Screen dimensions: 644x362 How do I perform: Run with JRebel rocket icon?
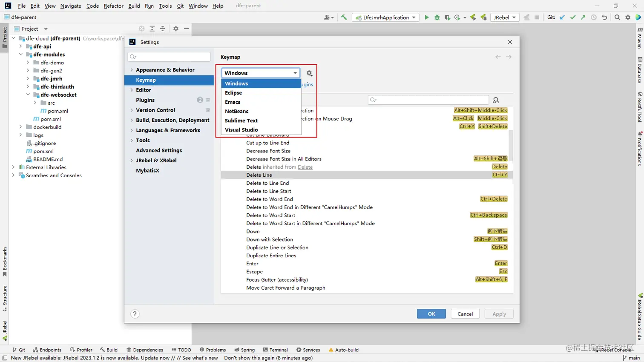pos(473,17)
